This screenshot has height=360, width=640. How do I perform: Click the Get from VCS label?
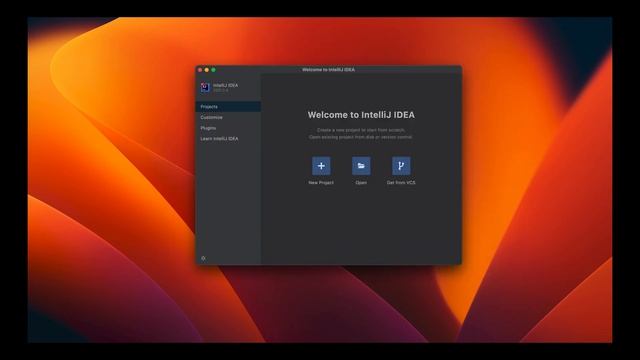[x=401, y=182]
